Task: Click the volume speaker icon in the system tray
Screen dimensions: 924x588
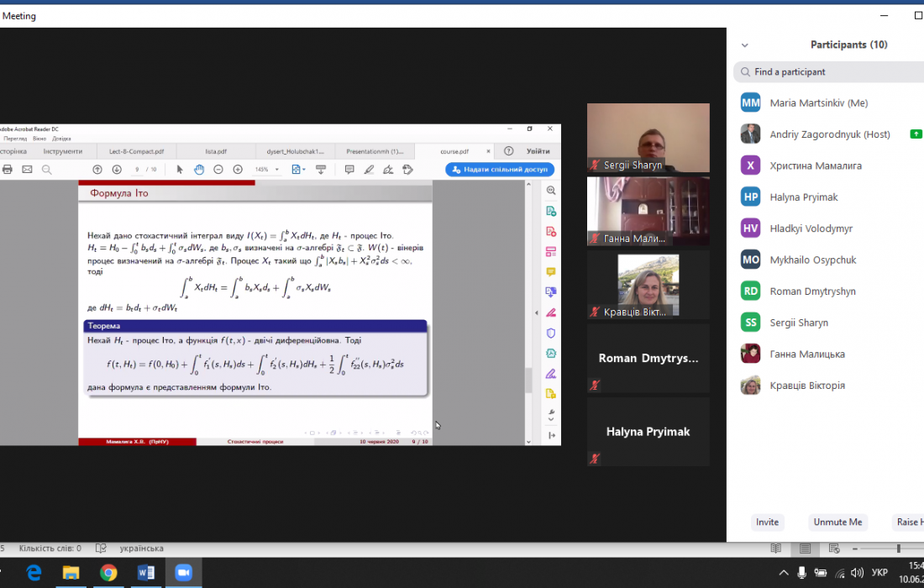Action: tap(821, 573)
